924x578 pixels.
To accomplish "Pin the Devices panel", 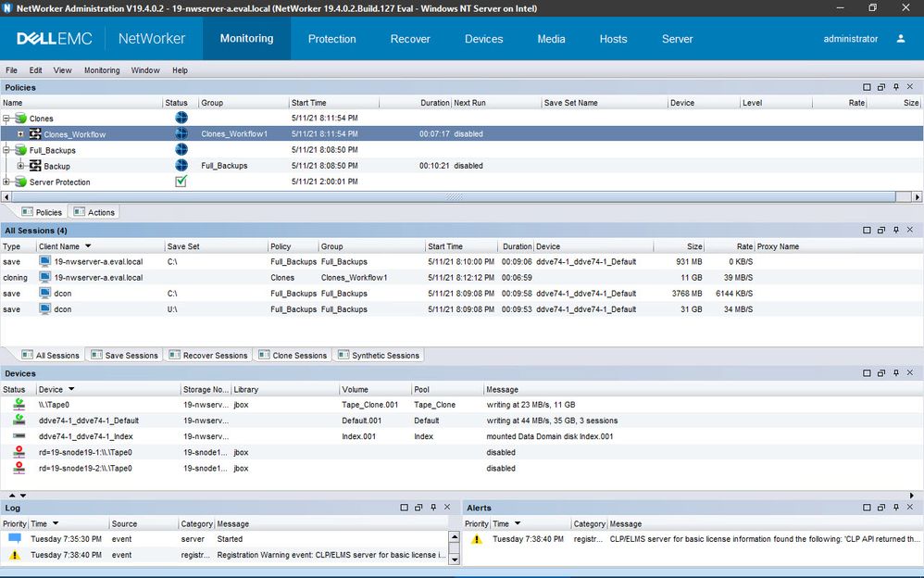I will click(x=895, y=373).
